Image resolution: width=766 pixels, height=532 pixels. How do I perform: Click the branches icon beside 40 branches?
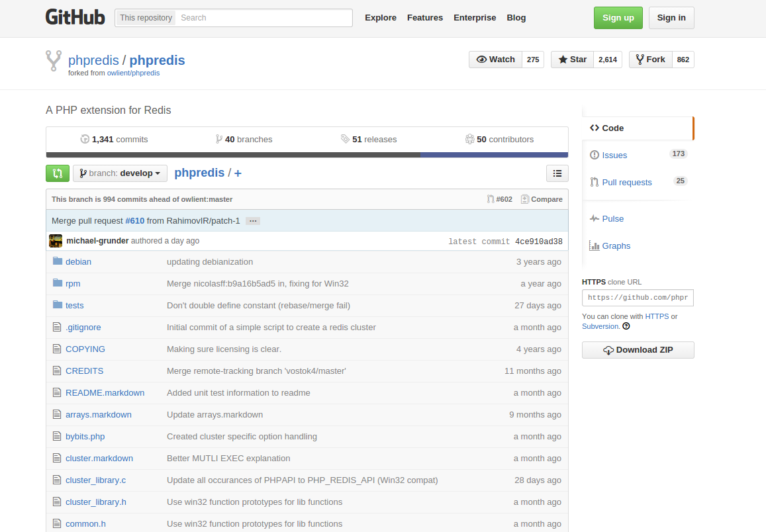(219, 139)
